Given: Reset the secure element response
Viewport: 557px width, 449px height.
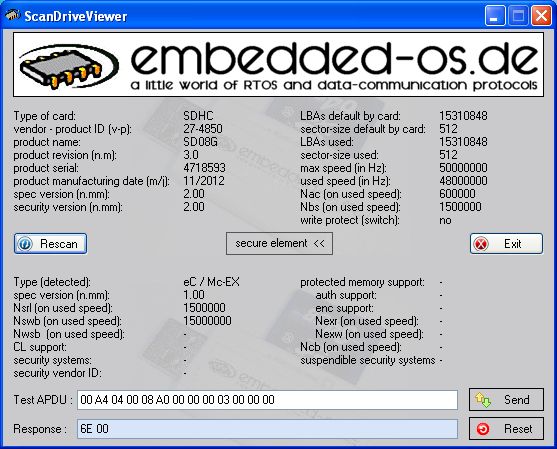Looking at the screenshot, I should [506, 429].
